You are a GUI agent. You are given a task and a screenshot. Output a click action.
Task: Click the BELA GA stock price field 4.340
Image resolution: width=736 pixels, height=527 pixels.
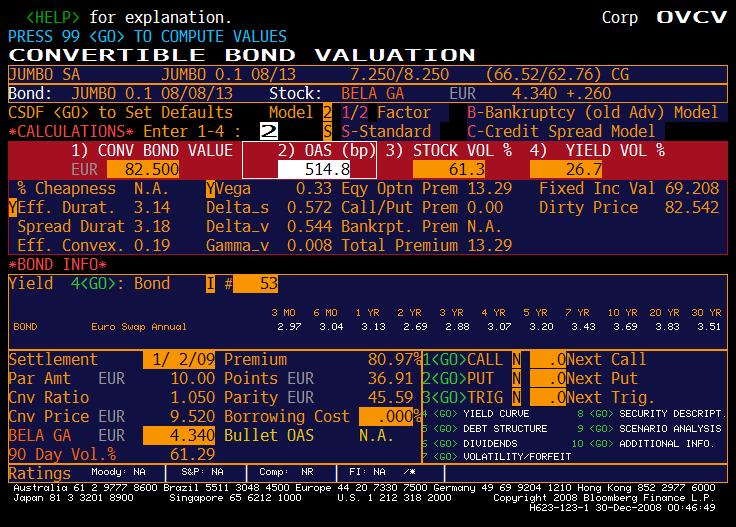pos(179,435)
